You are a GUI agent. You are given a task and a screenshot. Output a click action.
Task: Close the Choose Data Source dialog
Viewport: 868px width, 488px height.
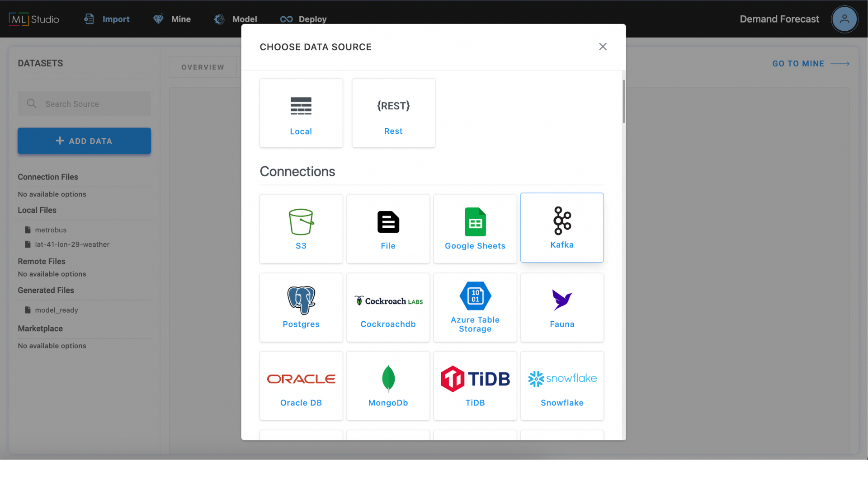click(603, 47)
